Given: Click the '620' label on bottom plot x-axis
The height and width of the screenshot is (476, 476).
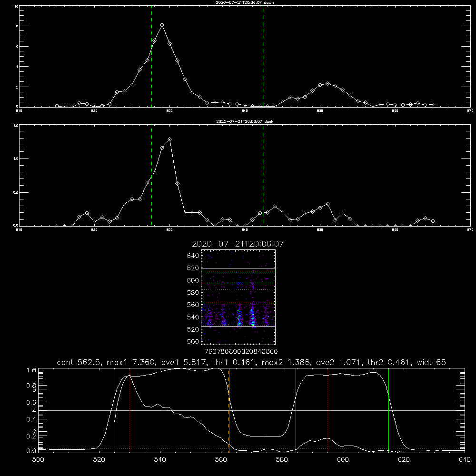Looking at the screenshot, I should tap(404, 460).
